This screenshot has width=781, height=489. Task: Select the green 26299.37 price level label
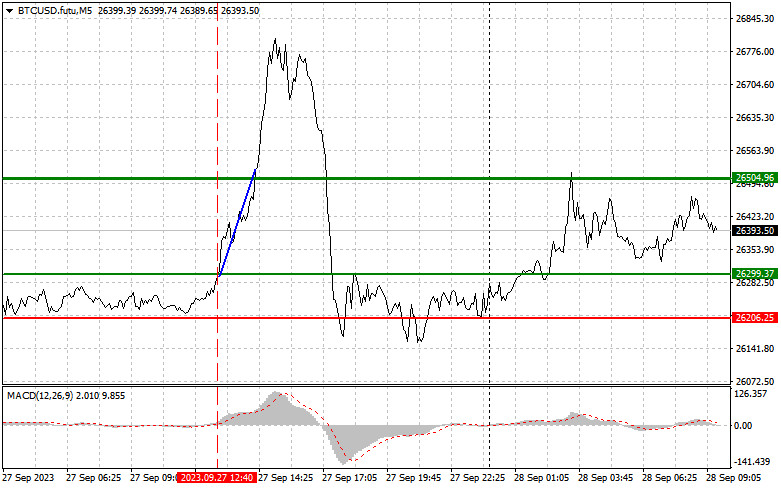coord(755,273)
